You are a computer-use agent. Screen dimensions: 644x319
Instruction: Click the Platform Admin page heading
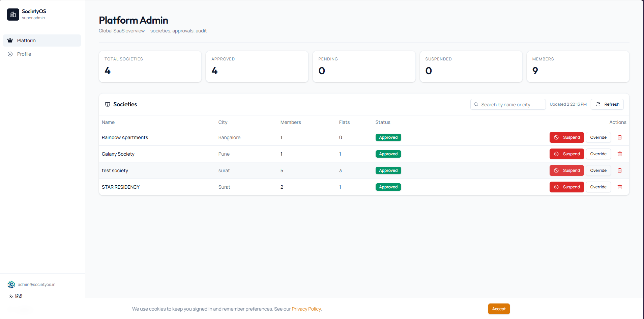[x=134, y=20]
